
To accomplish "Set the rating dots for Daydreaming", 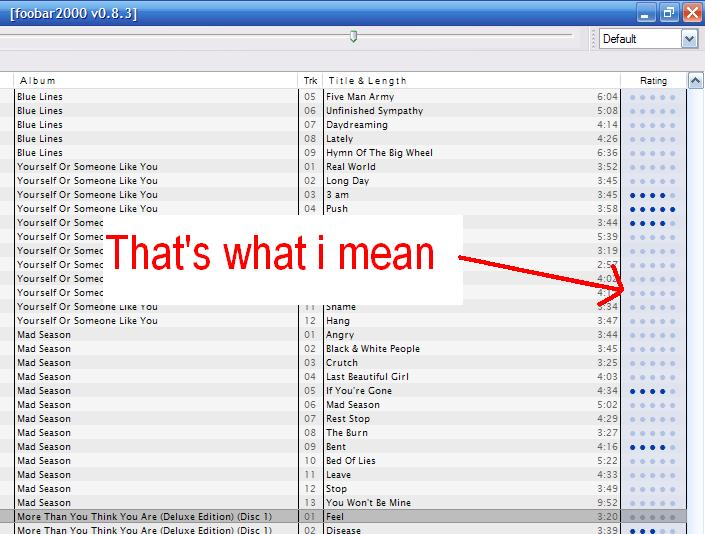I will tap(653, 125).
